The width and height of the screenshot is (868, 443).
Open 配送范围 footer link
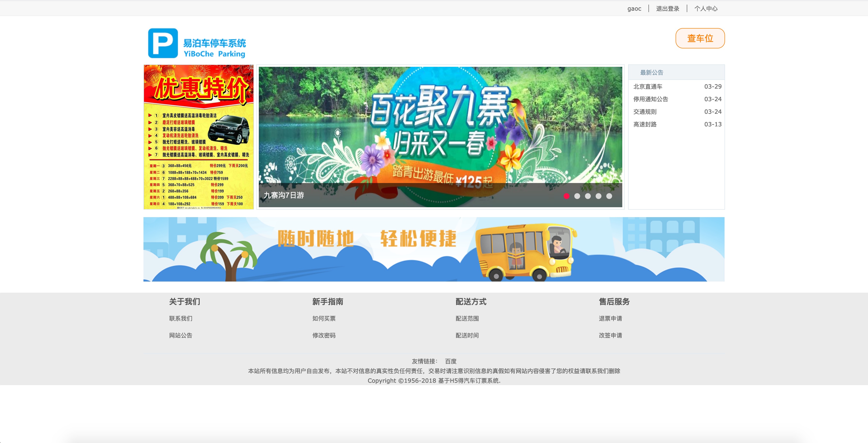[467, 318]
